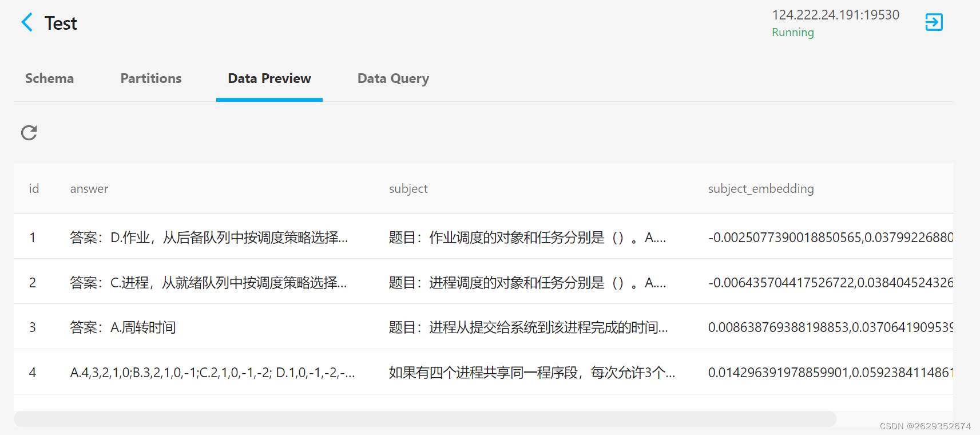Click the subject column header
The height and width of the screenshot is (435, 980).
tap(408, 189)
